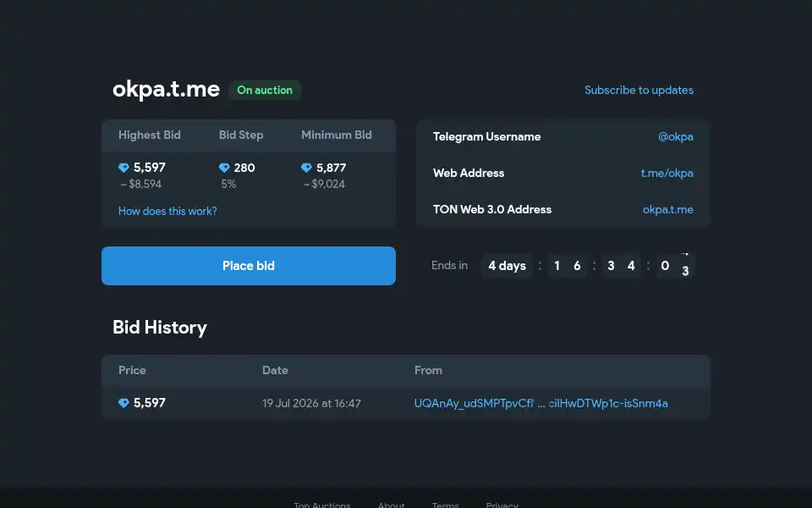Select the ~ $8,594 highest bid USD value
The image size is (812, 508).
[x=141, y=184]
